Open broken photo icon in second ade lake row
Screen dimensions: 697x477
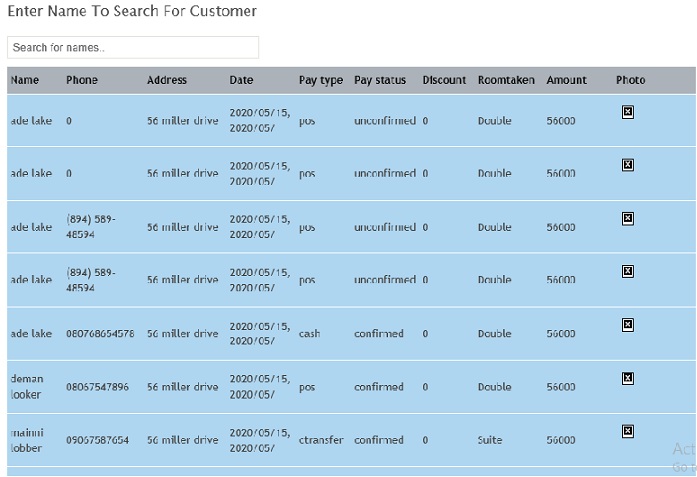628,165
